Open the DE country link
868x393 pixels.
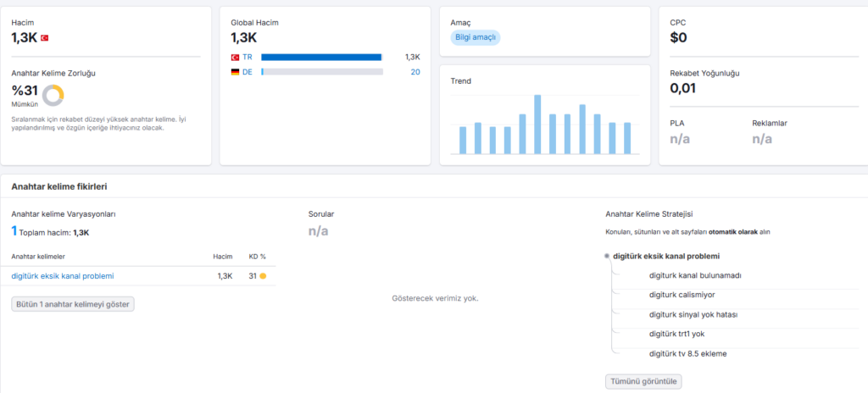(248, 72)
